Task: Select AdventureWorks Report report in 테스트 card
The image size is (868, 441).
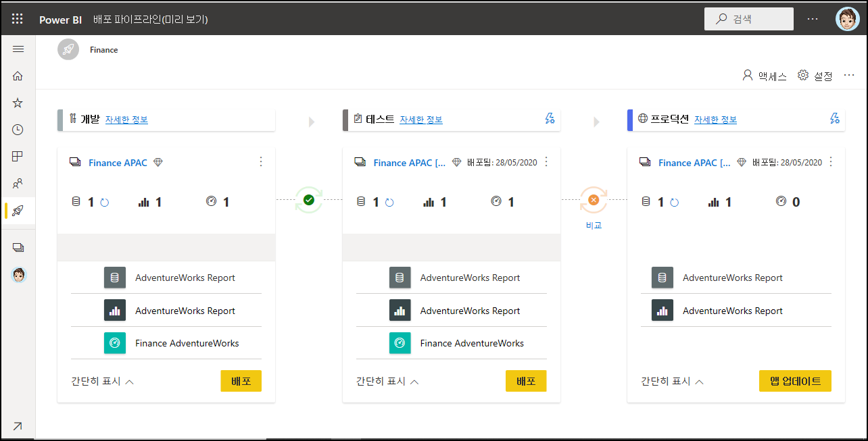Action: coord(451,311)
